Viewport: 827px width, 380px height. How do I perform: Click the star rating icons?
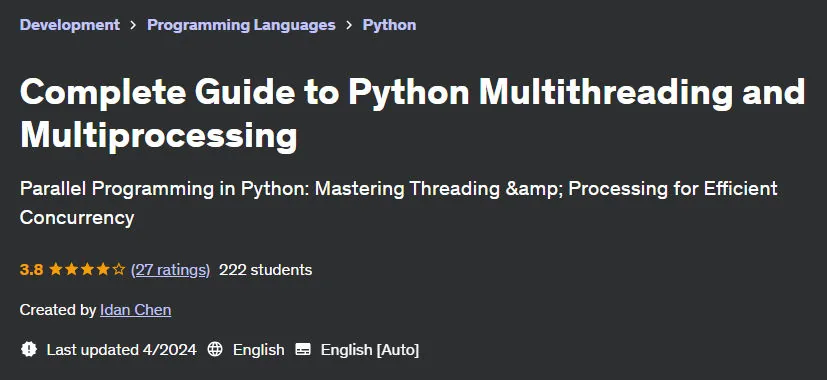pos(87,270)
